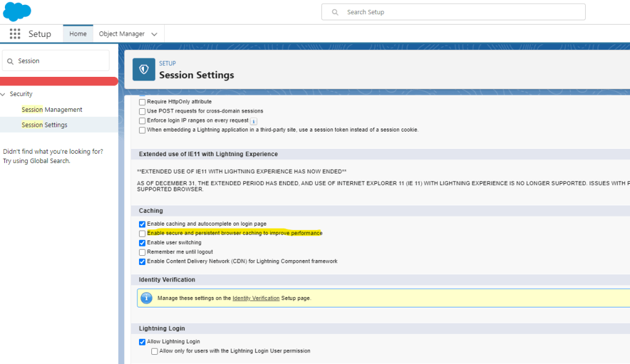Collapse the Security tree section

click(4, 94)
